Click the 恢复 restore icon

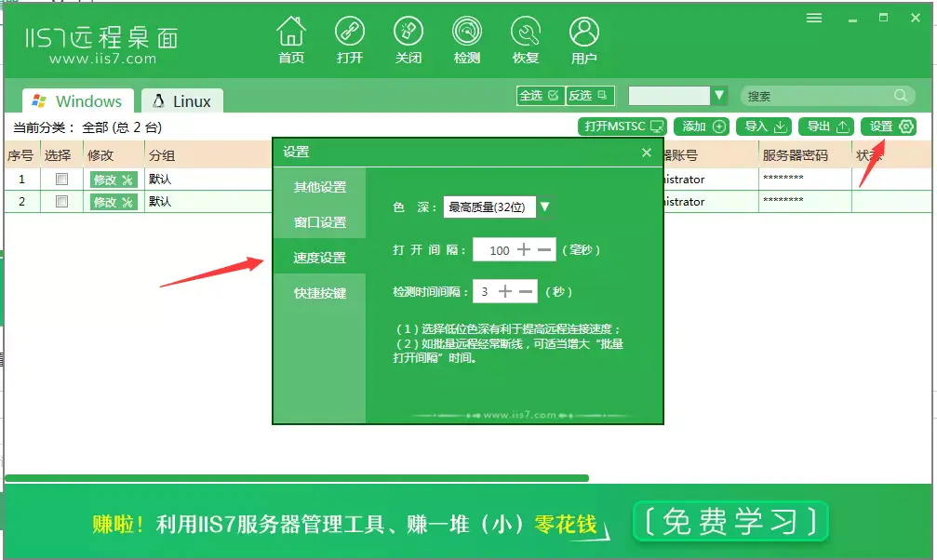526,39
